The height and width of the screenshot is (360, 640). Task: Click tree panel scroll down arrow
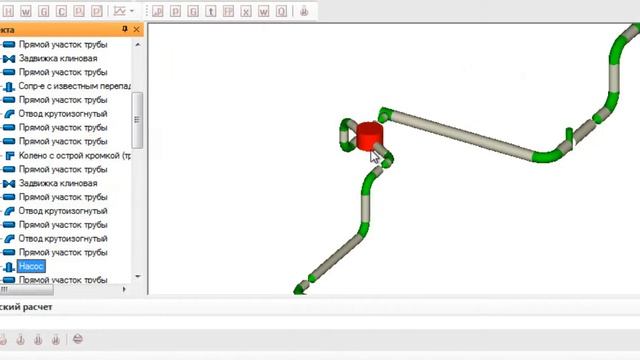pos(138,276)
